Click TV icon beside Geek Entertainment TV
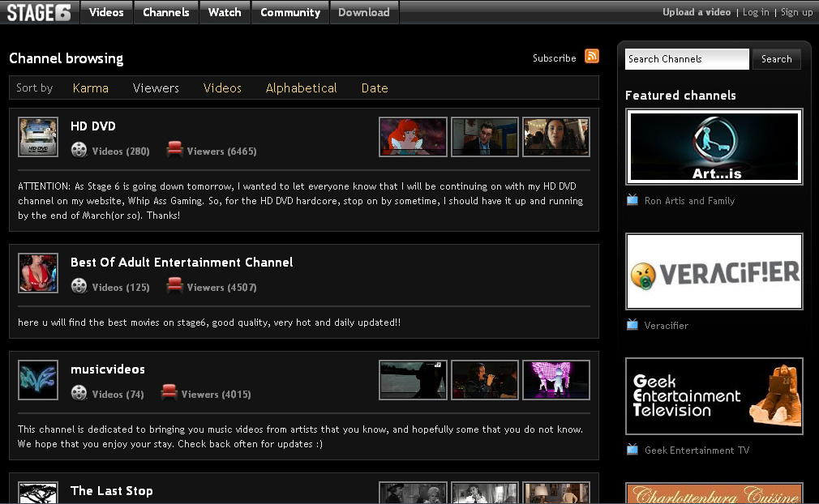The image size is (819, 504). [x=632, y=449]
